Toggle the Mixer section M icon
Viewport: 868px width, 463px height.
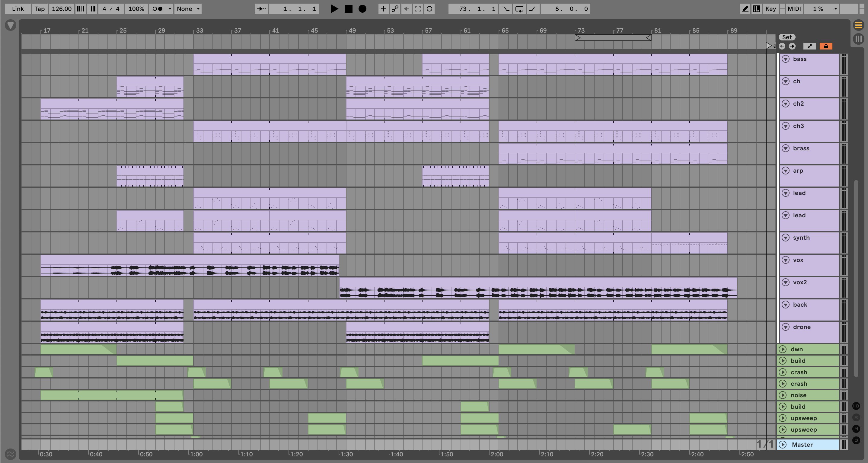[x=856, y=429]
